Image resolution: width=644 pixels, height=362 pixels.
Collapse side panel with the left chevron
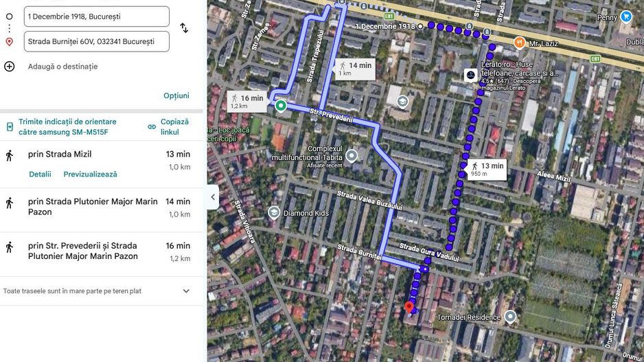click(213, 197)
